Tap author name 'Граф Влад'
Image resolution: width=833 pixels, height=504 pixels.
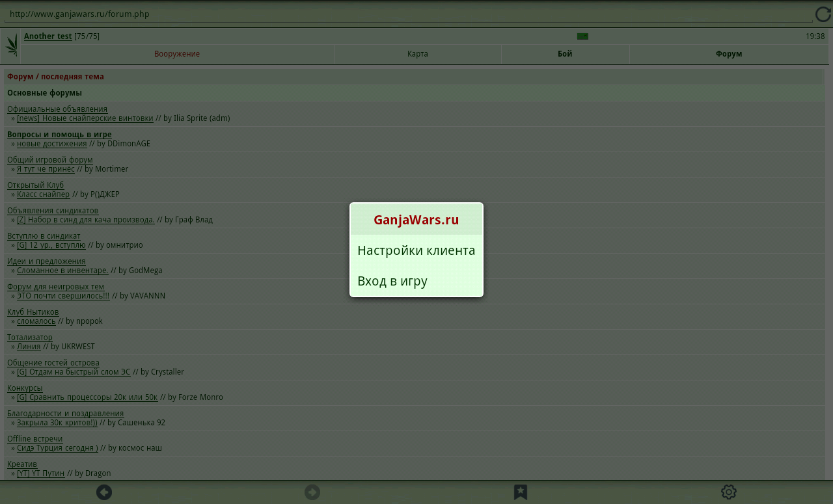click(x=194, y=220)
